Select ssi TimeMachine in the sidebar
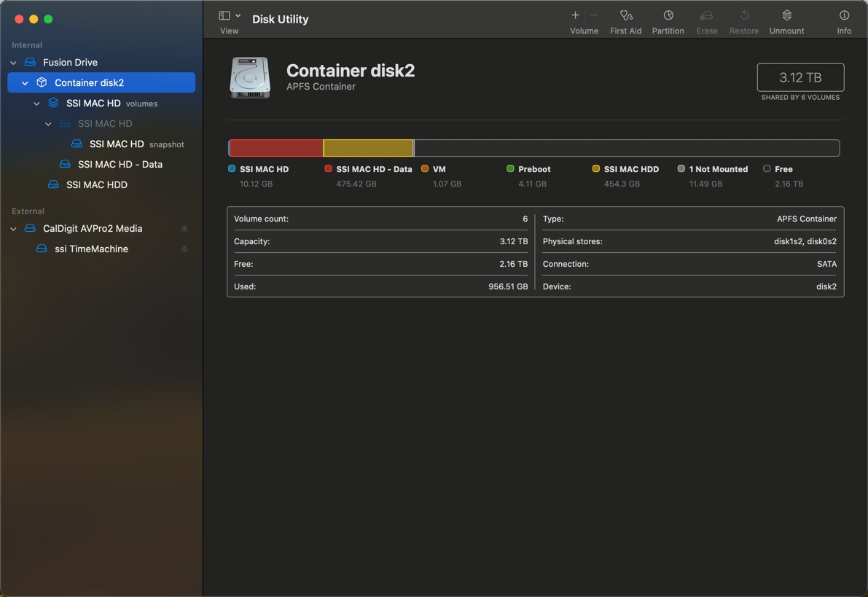The height and width of the screenshot is (597, 868). pyautogui.click(x=101, y=249)
